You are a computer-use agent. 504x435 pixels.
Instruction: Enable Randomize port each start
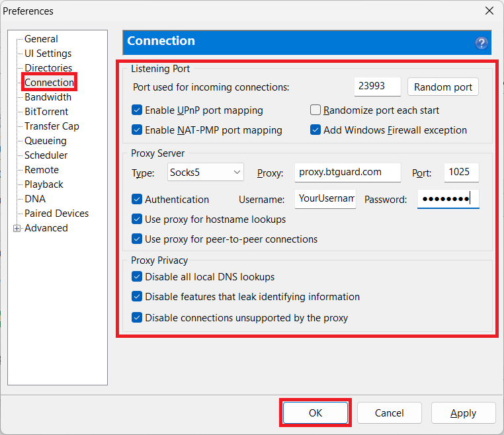315,110
